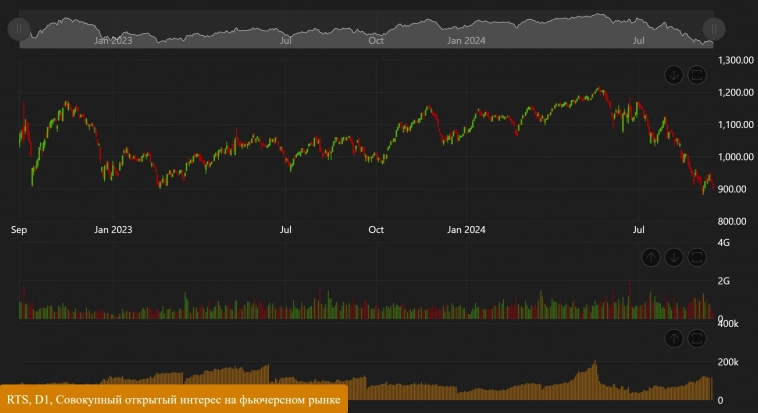Move the volume panel down
The image size is (758, 413).
pos(674,258)
